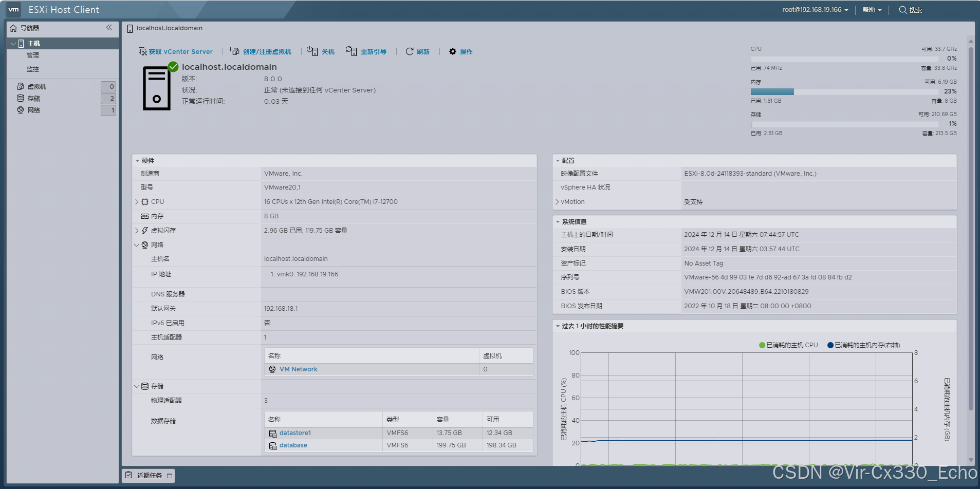Click the network icon beside 网络 in hardware
Image resolution: width=980 pixels, height=489 pixels.
click(x=145, y=245)
